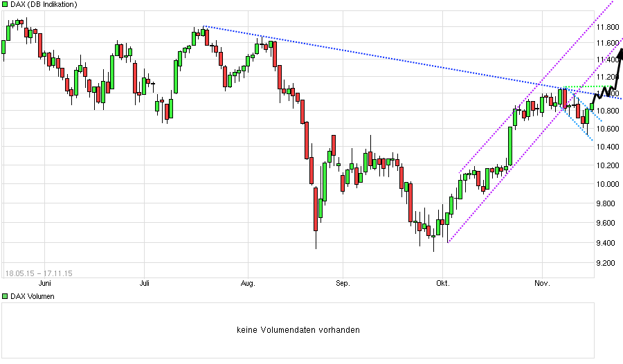Click the 'Sep.' month label
623x364 pixels.
coord(343,283)
